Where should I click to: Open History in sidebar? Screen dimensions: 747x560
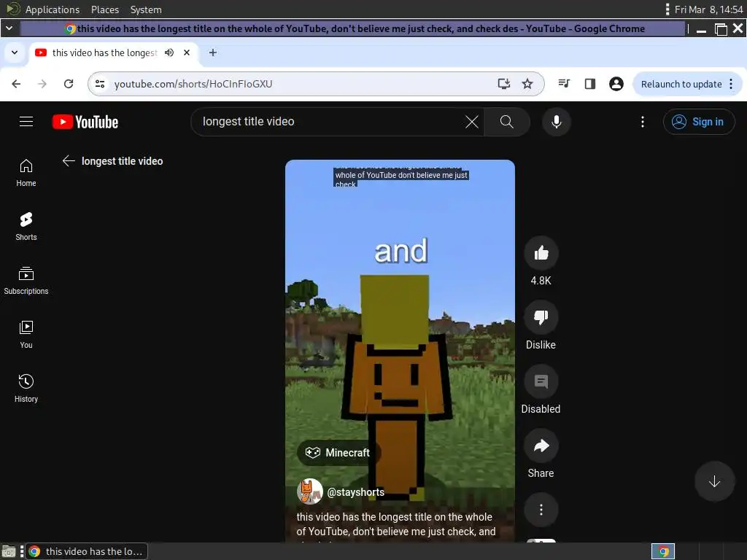coord(26,389)
